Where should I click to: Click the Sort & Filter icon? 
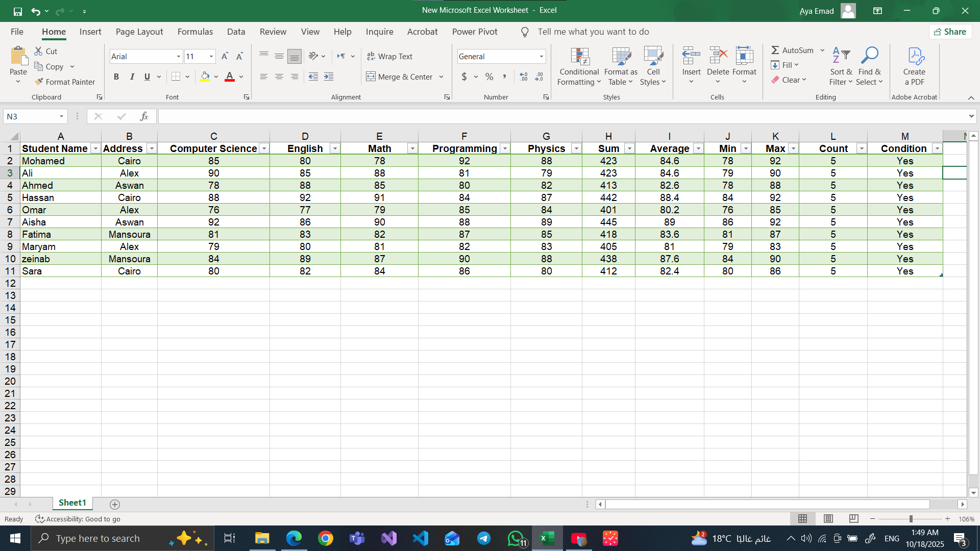pyautogui.click(x=841, y=57)
